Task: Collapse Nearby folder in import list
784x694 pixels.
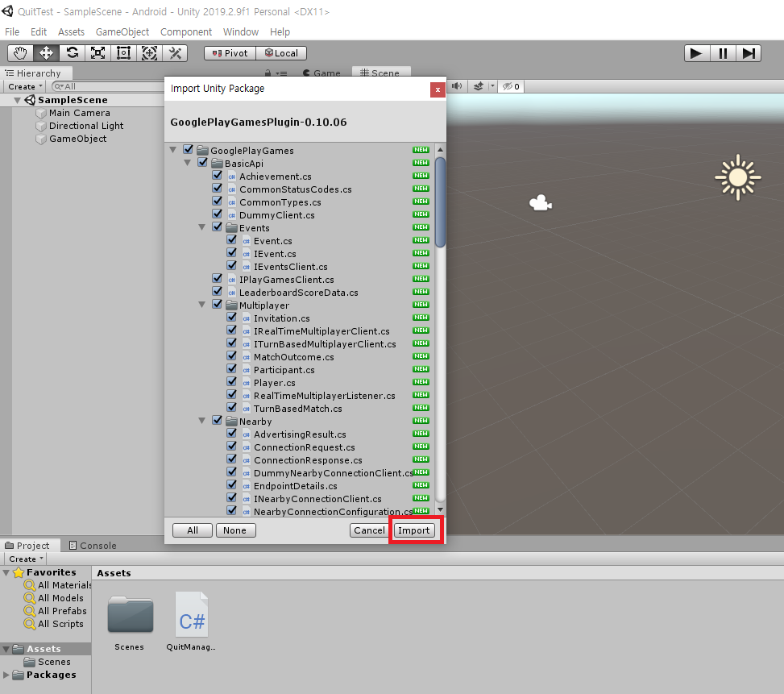Action: 202,421
